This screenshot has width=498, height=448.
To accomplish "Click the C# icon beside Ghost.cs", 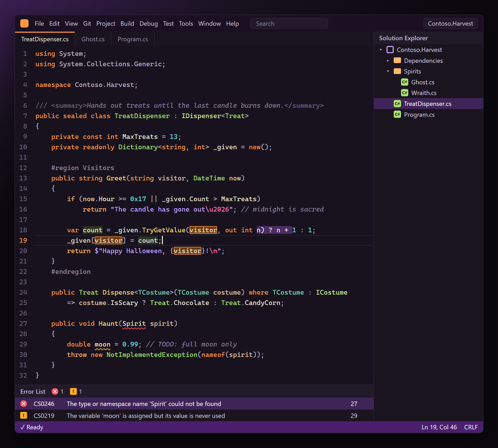I will point(404,82).
